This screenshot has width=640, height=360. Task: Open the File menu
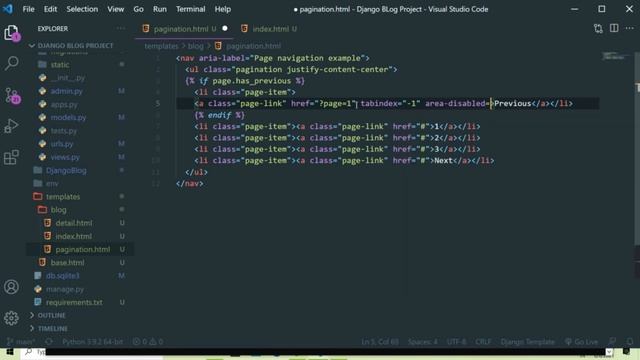pos(29,9)
